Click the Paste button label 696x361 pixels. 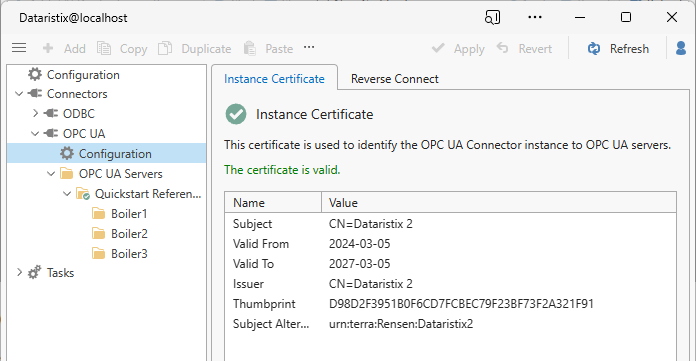pos(279,48)
